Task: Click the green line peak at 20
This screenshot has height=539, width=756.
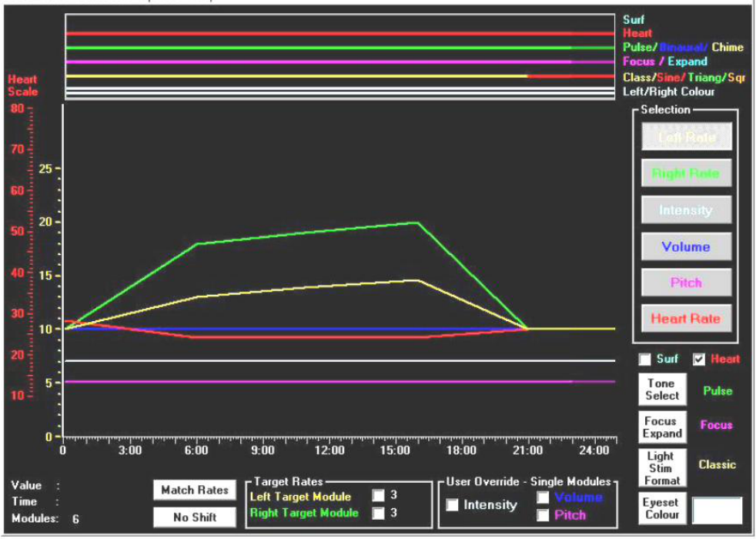Action: pos(417,223)
